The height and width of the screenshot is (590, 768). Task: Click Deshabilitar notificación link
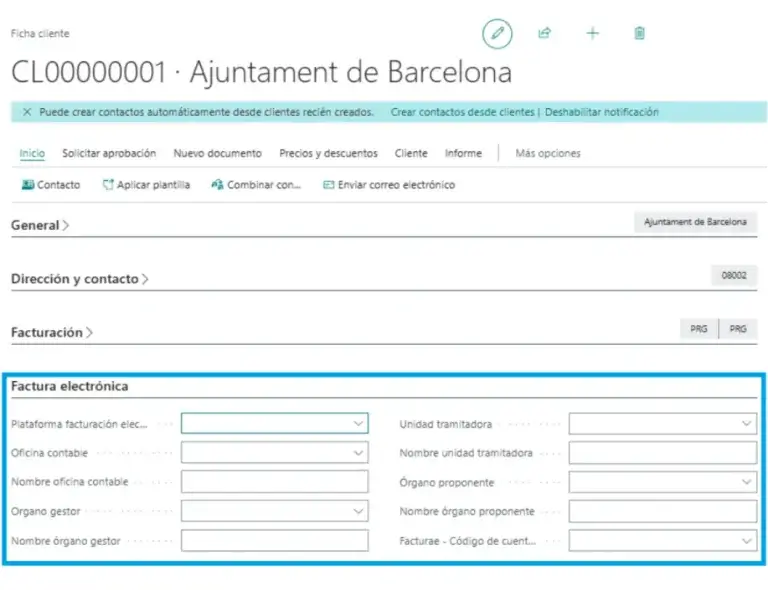601,112
